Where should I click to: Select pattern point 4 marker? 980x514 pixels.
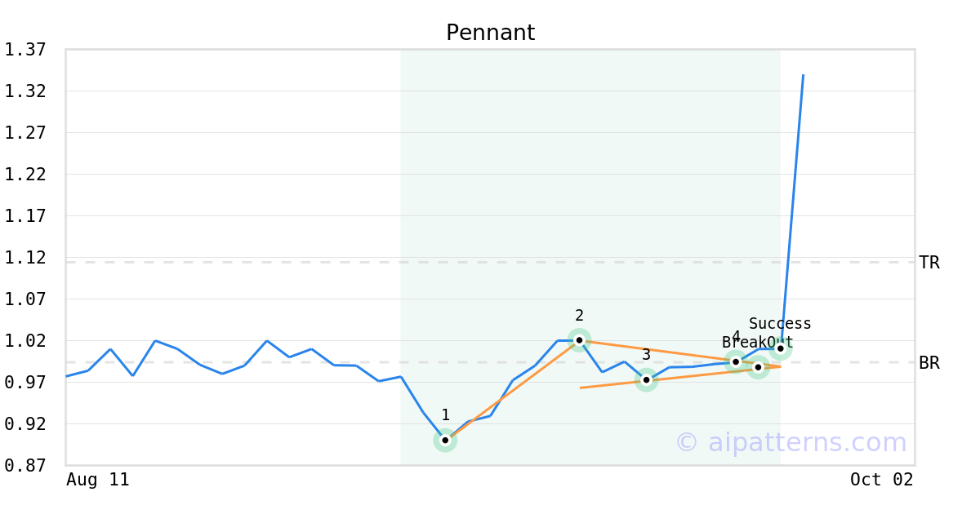coord(736,361)
